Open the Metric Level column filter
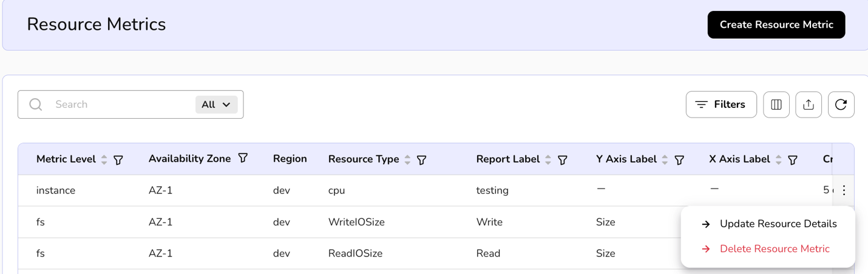 [118, 160]
